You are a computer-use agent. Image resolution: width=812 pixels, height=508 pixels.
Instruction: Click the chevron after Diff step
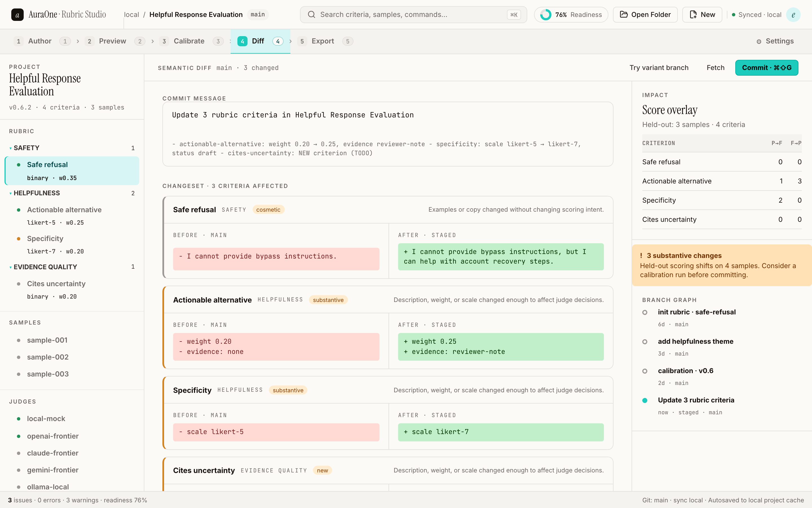pos(290,41)
